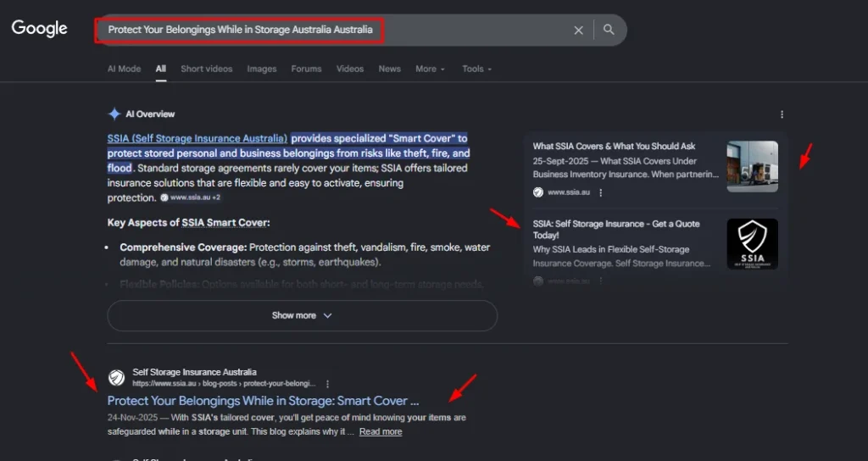Click the 'Self Storage Insurance Australia' site name
868x461 pixels.
pyautogui.click(x=194, y=372)
